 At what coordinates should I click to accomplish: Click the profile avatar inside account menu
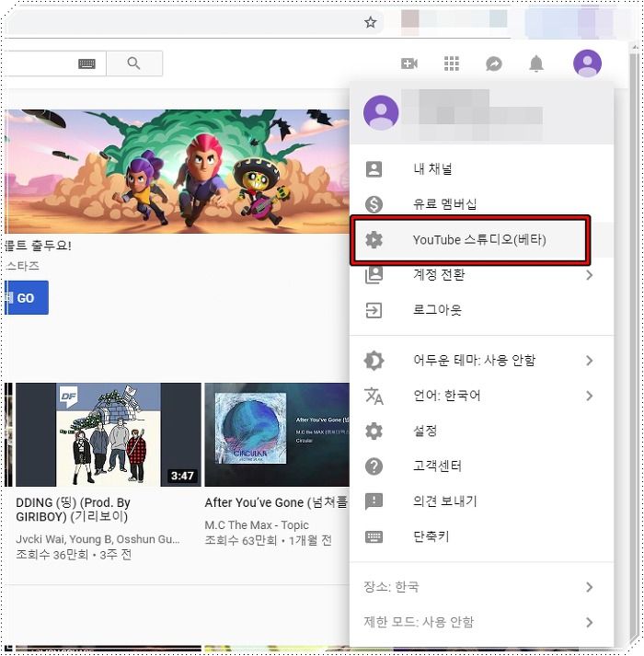point(381,112)
